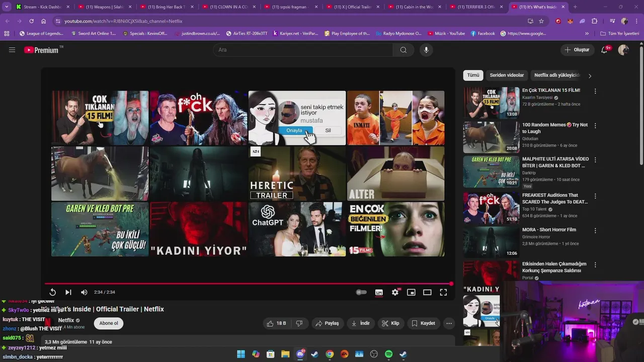Subscribe with Abone ol button
This screenshot has height=362, width=644.
[x=109, y=323]
